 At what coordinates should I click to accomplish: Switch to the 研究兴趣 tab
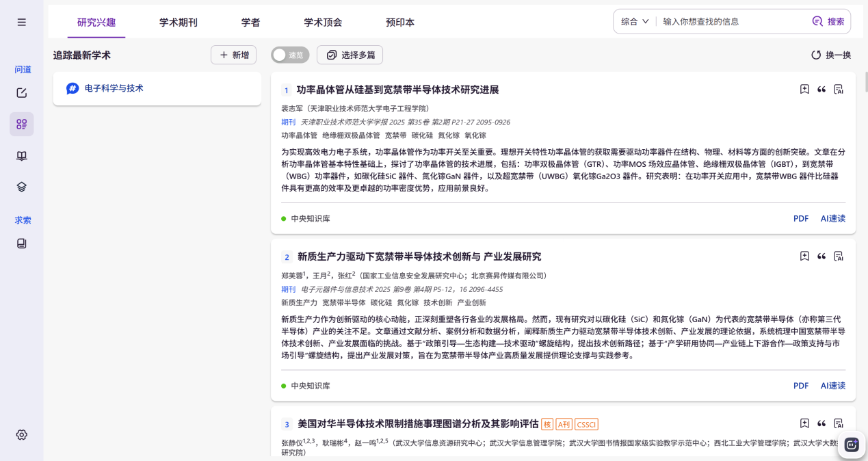click(x=96, y=22)
